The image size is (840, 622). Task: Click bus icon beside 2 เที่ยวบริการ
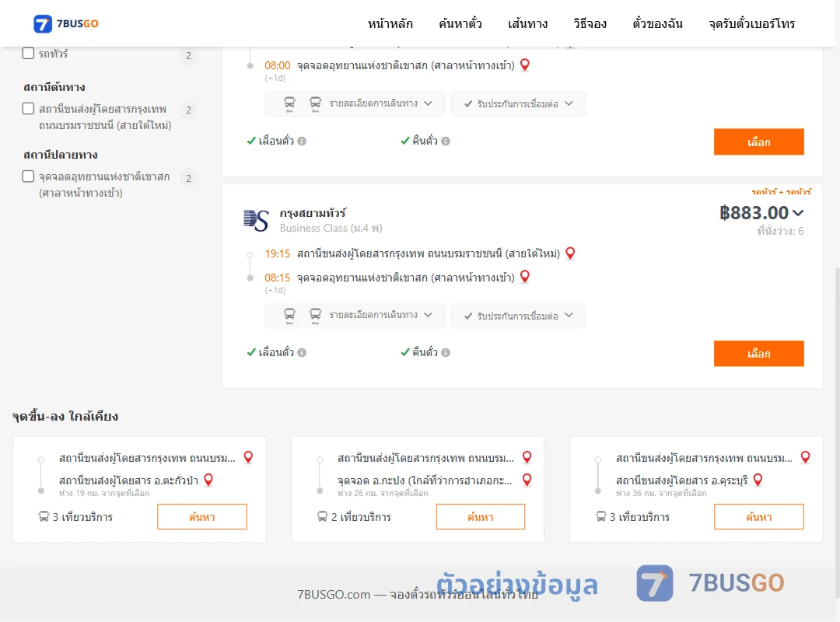[322, 516]
